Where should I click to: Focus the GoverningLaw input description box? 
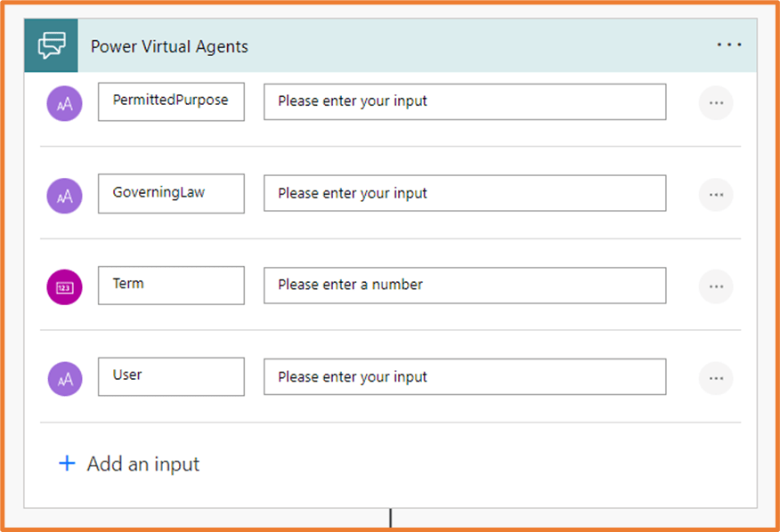click(464, 193)
